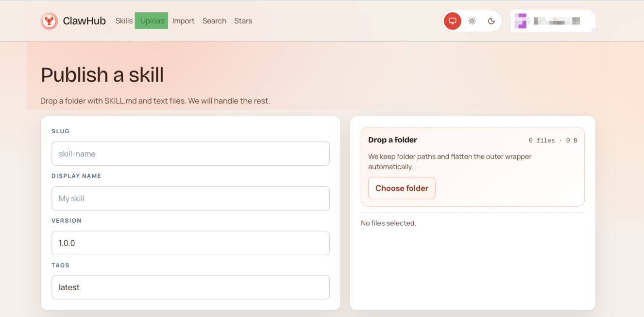Click the Version field showing 1.0.0
The height and width of the screenshot is (317, 644).
pos(190,243)
